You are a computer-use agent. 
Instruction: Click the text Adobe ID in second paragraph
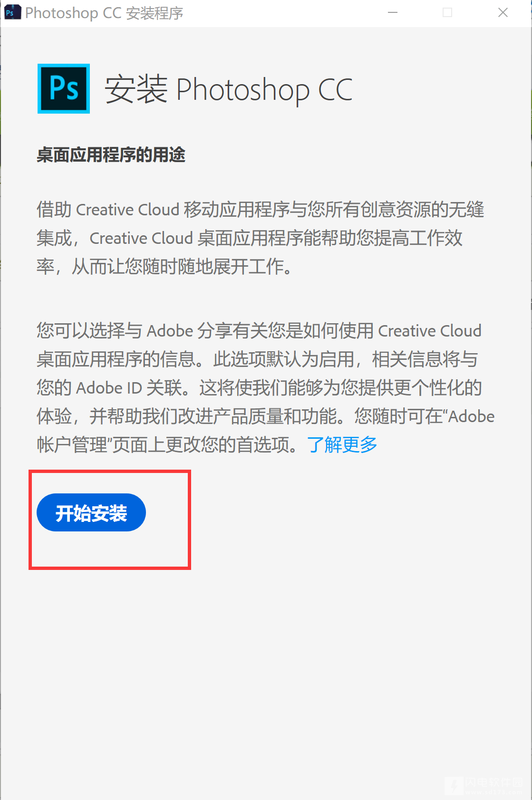click(109, 388)
